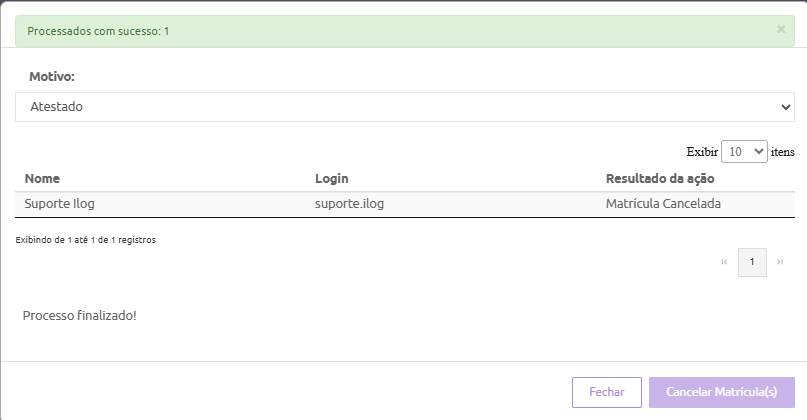Click the 'itens' label after page-size selector

point(783,152)
